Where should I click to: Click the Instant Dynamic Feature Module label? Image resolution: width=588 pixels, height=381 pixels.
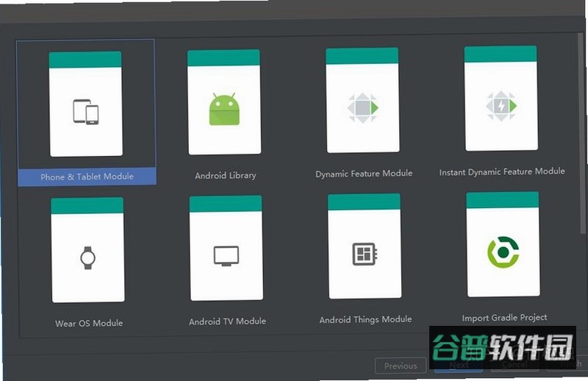502,172
